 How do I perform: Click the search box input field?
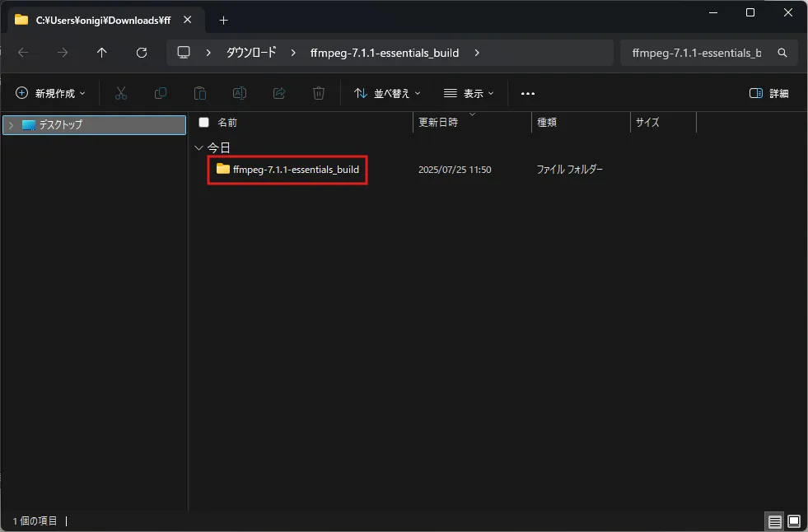(697, 53)
